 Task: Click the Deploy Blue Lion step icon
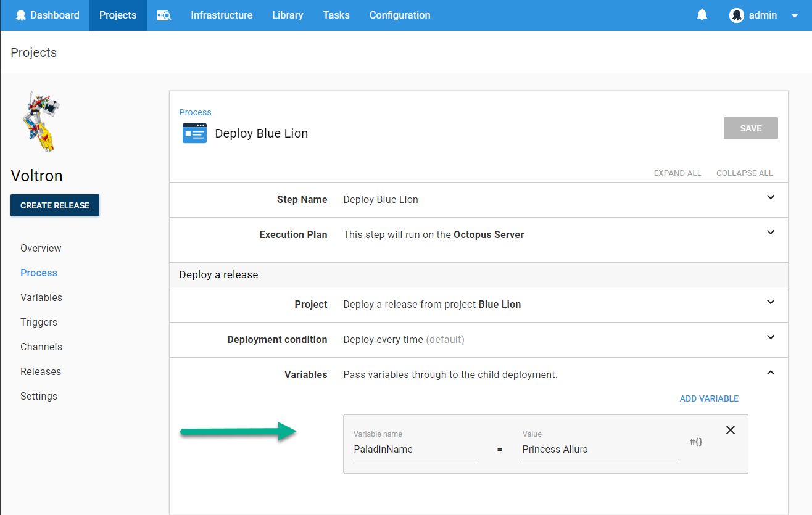click(x=194, y=133)
